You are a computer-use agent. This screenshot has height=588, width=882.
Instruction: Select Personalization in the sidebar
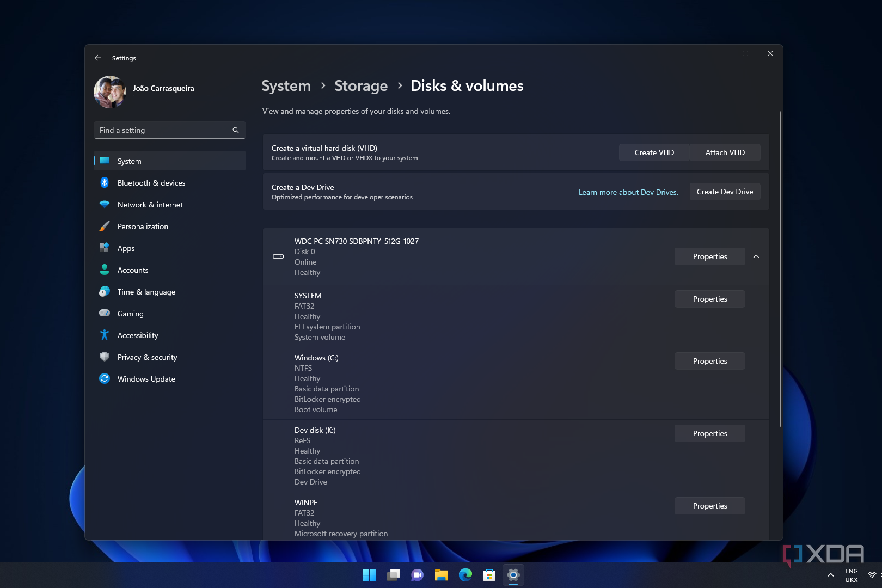pyautogui.click(x=143, y=226)
